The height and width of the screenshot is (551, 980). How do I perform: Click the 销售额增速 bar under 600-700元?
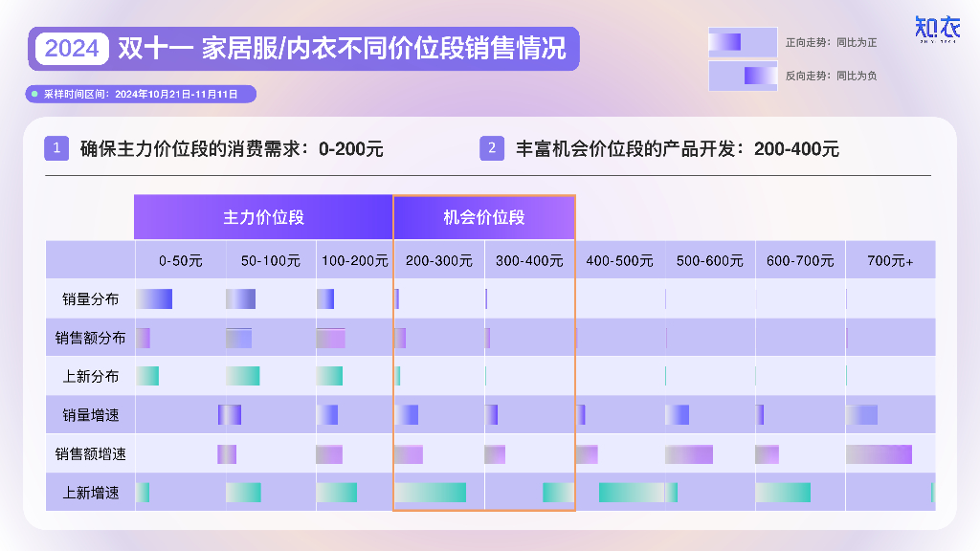768,454
